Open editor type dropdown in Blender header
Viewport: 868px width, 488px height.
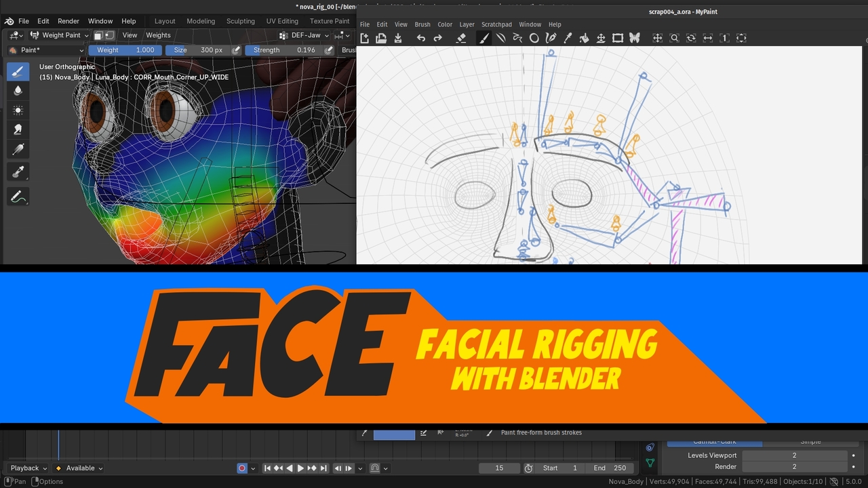(16, 35)
